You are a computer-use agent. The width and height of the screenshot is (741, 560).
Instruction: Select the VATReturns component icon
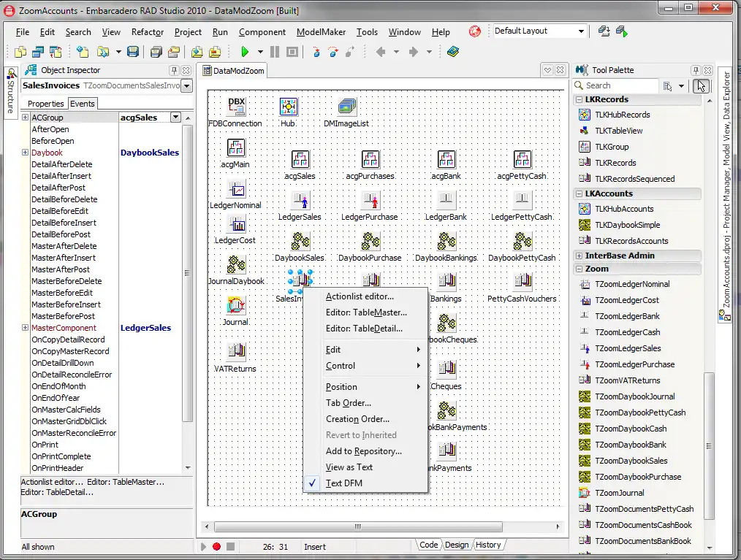[236, 352]
